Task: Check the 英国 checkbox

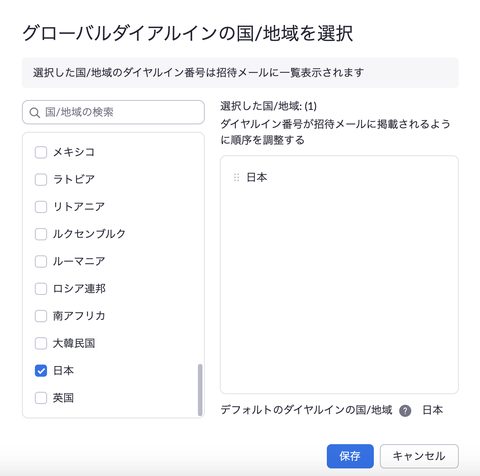Action: pos(41,398)
